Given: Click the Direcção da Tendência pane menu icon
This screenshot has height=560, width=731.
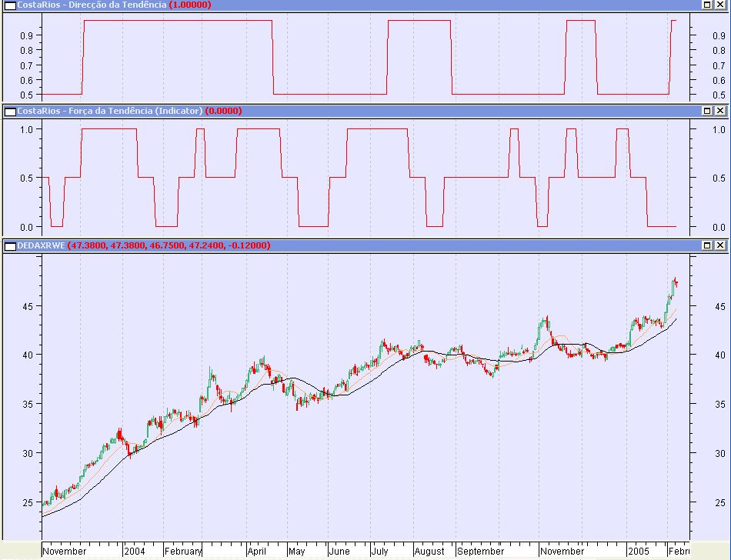Looking at the screenshot, I should [10, 5].
